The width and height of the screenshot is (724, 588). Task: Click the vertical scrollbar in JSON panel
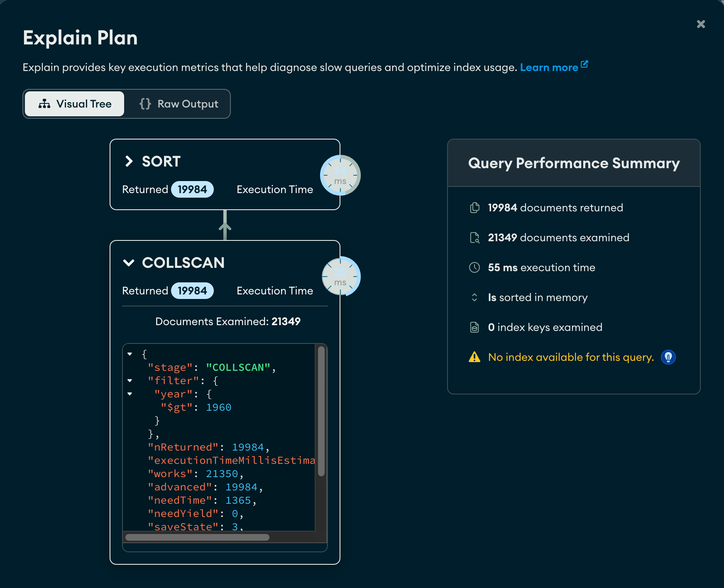[x=321, y=411]
